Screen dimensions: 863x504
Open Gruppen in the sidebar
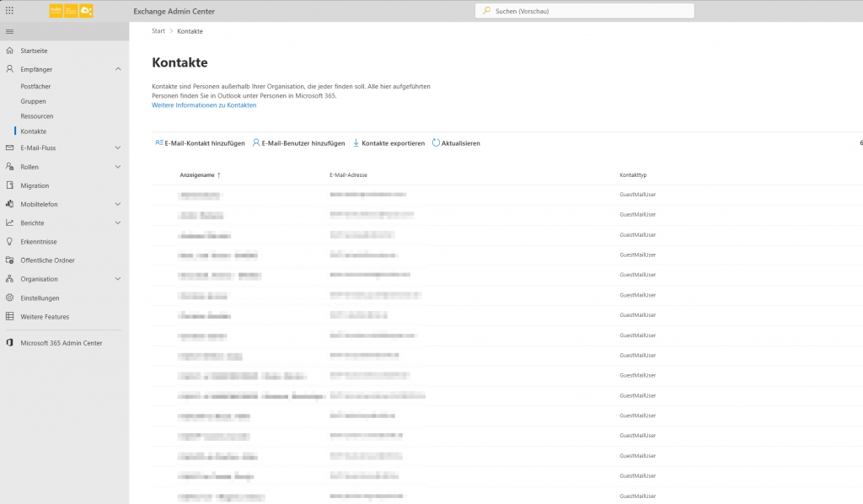[x=34, y=101]
